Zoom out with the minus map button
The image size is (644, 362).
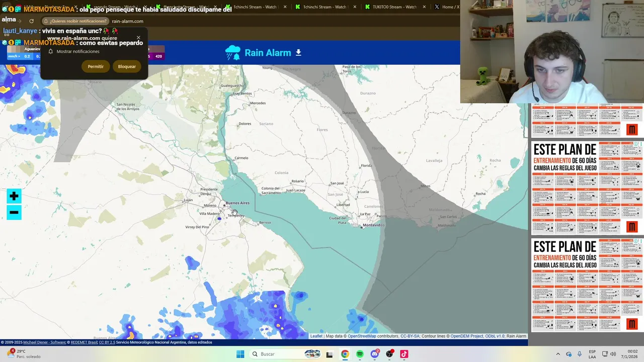pos(14,212)
